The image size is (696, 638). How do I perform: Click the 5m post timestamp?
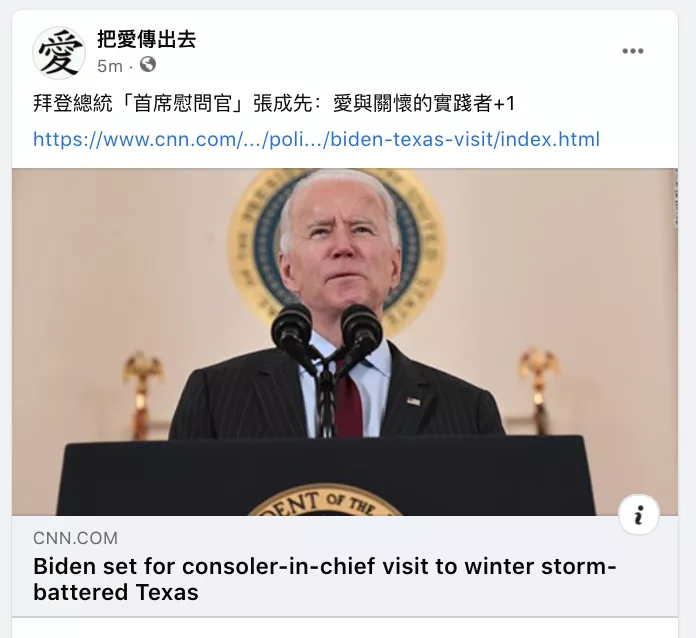pos(110,66)
